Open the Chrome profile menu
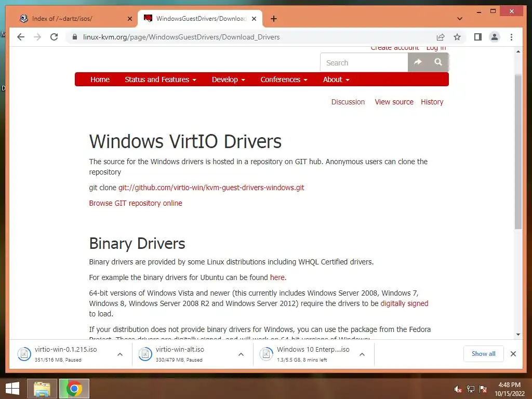The image size is (532, 399). (495, 37)
